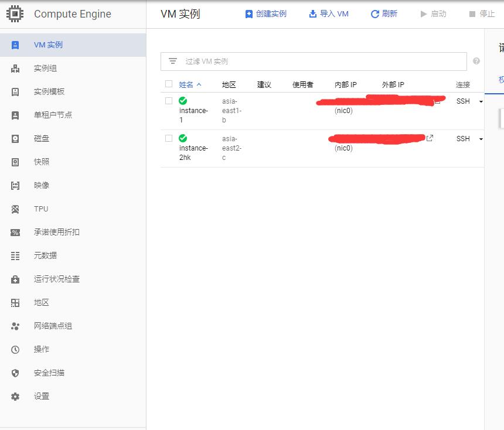Screen dimensions: 504x430
Task: Click the 快照 snapshots icon
Action: coord(15,162)
